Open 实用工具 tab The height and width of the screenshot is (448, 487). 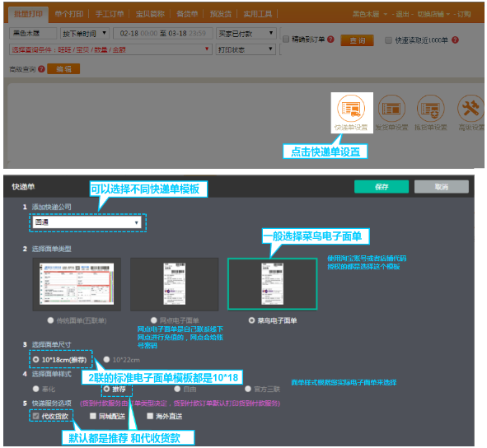coord(257,14)
